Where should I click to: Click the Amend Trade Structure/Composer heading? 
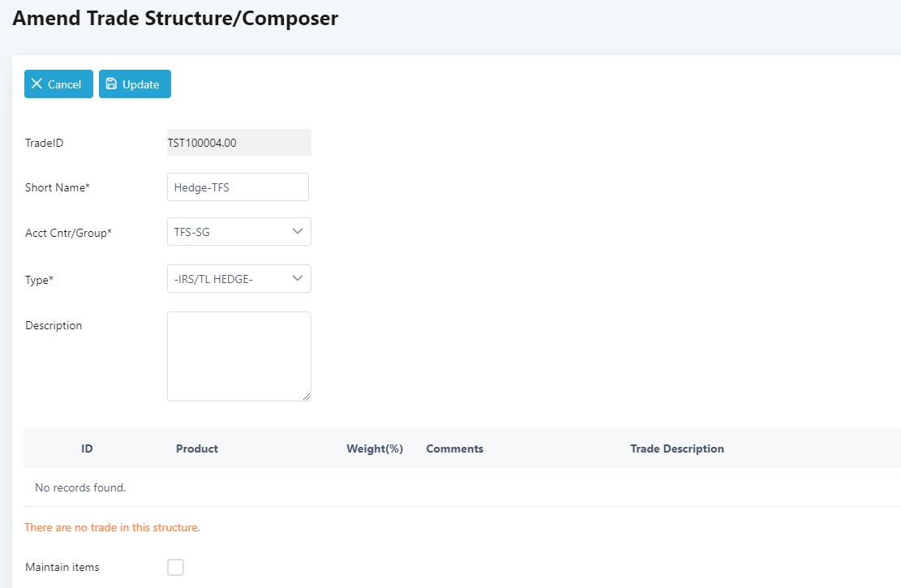[175, 18]
